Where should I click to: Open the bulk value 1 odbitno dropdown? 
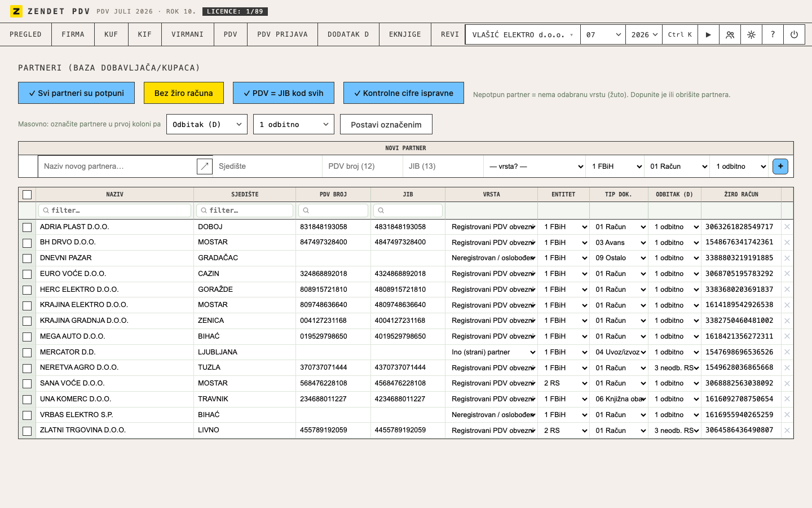[x=294, y=124]
